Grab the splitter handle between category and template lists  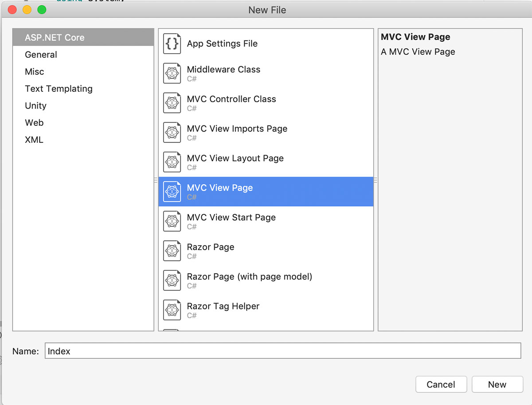156,180
